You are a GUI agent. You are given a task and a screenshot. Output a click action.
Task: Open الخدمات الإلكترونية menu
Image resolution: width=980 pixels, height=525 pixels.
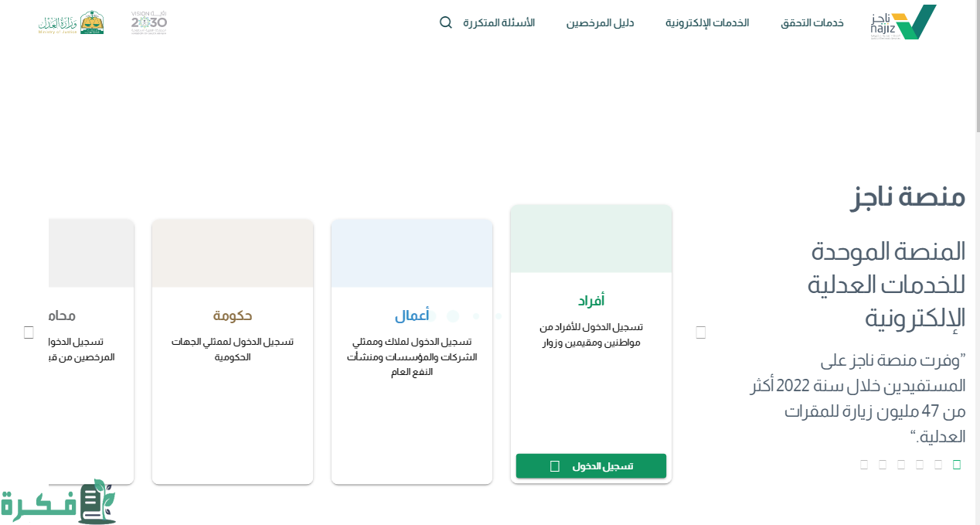pyautogui.click(x=707, y=22)
